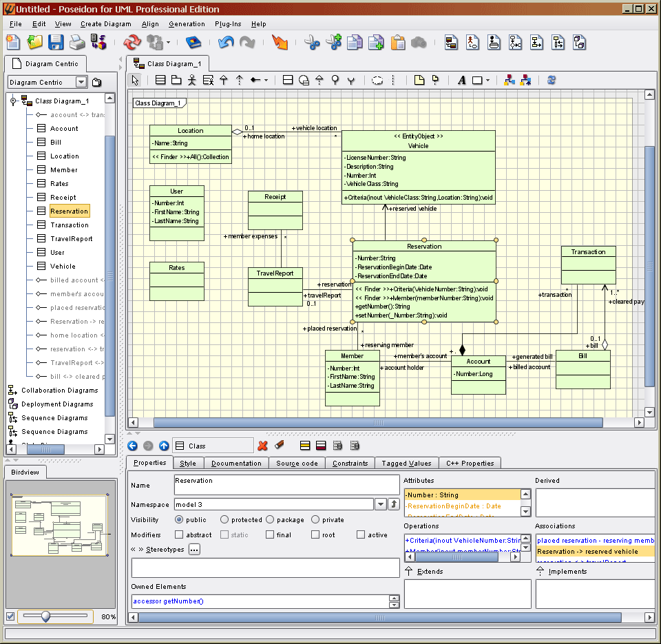661x644 pixels.
Task: Enable the root modifier checkbox
Action: pos(315,534)
